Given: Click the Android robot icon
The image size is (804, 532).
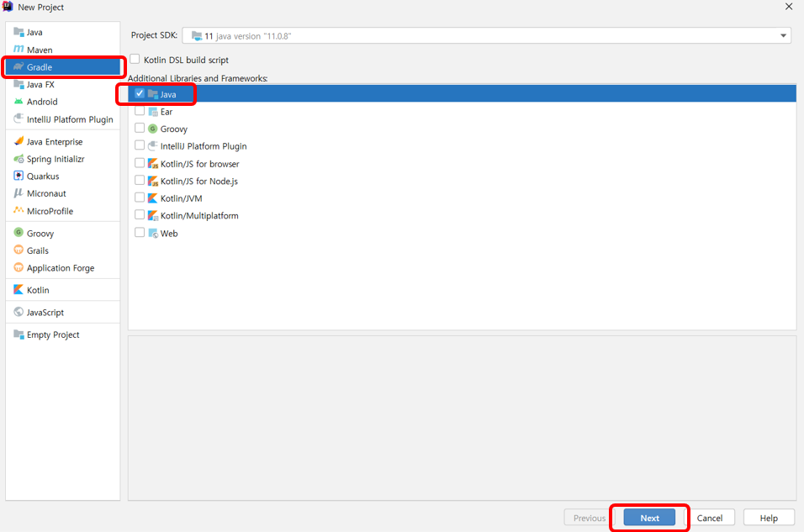Looking at the screenshot, I should click(x=19, y=102).
